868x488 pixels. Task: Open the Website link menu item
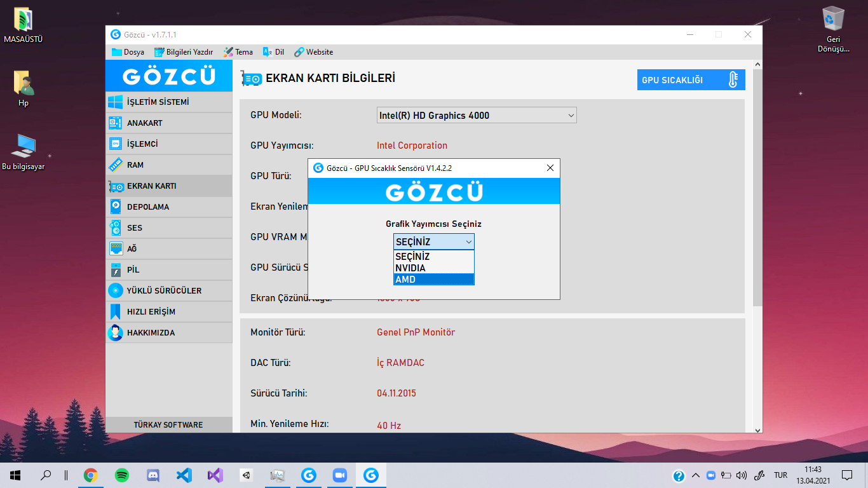pyautogui.click(x=313, y=52)
